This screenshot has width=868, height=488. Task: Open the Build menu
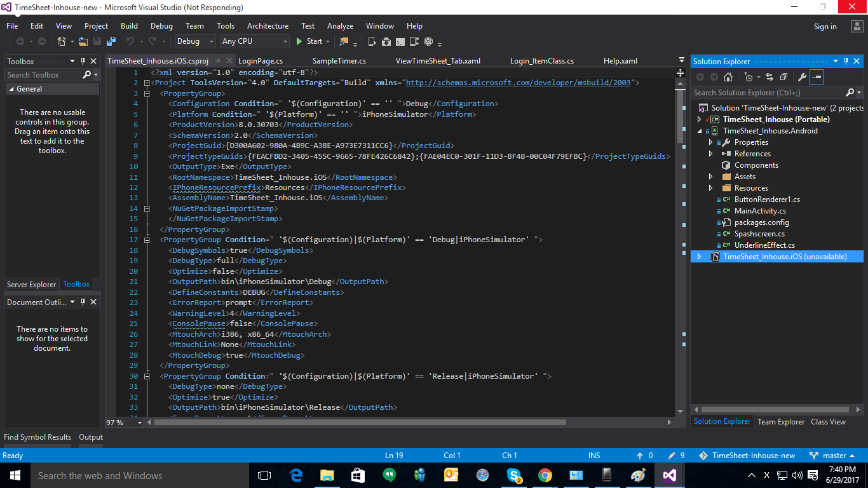tap(129, 26)
